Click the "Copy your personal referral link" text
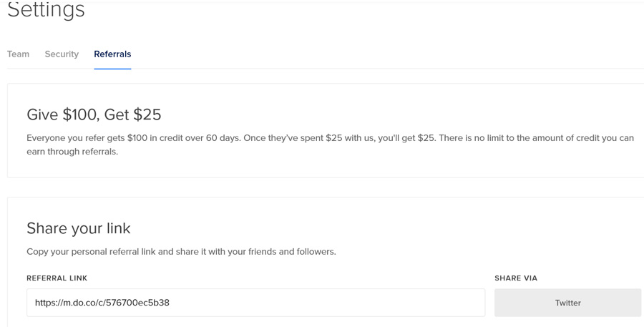The width and height of the screenshot is (644, 327). point(91,251)
